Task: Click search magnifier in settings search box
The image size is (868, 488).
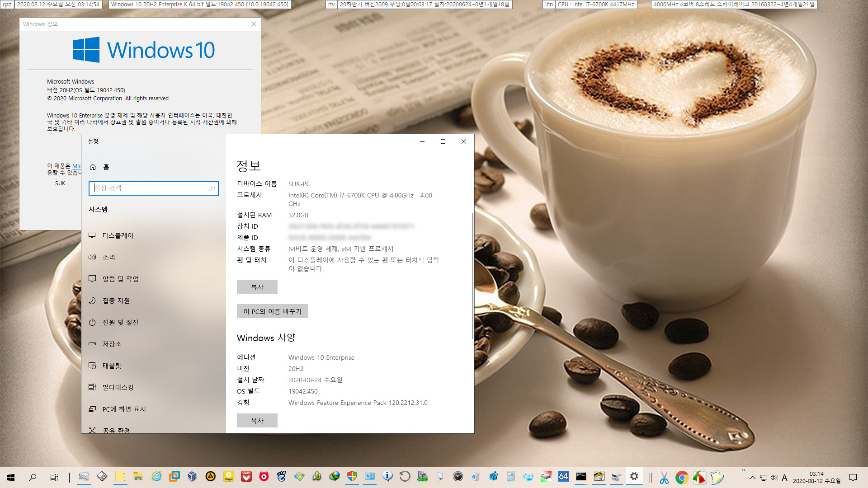Action: (x=212, y=188)
